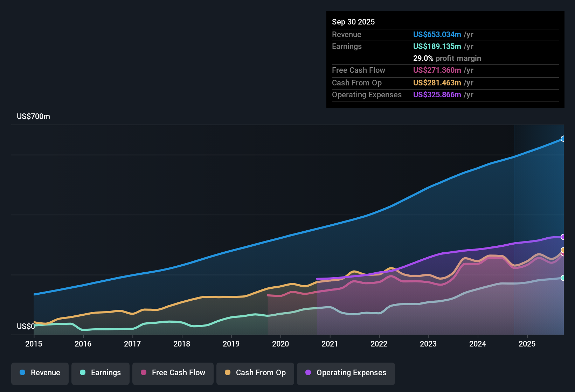575x392 pixels.
Task: Click the 29.0% profit margin text
Action: [x=447, y=58]
